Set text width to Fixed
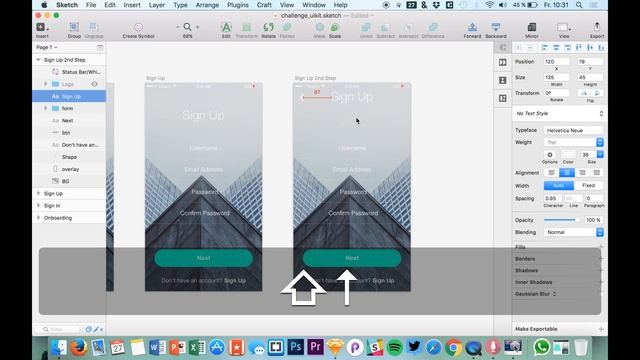640x360 pixels. 588,185
